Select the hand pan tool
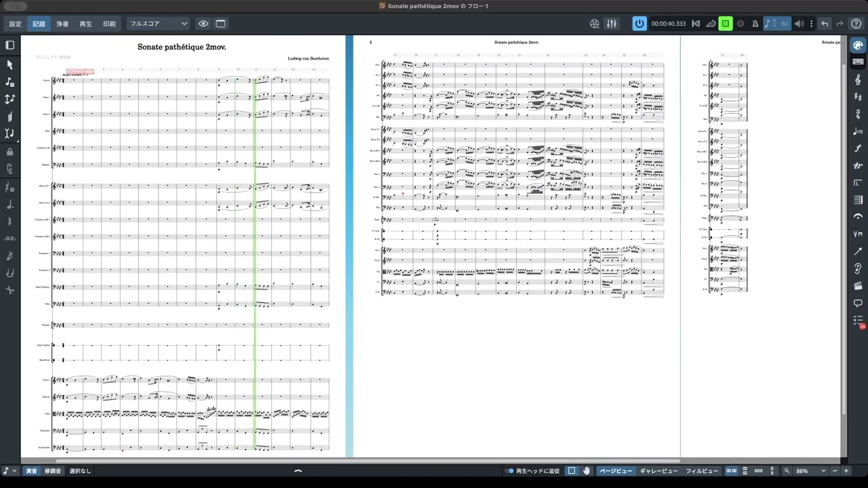The image size is (868, 488). point(587,471)
